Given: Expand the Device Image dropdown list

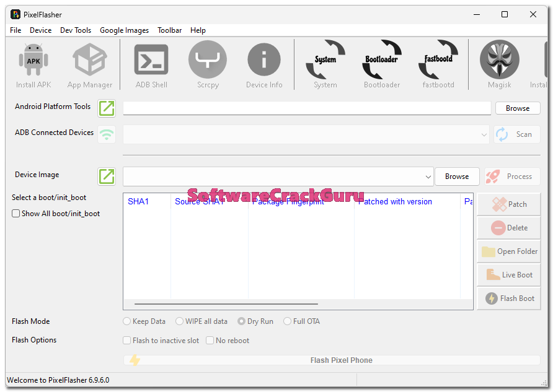Looking at the screenshot, I should [428, 176].
